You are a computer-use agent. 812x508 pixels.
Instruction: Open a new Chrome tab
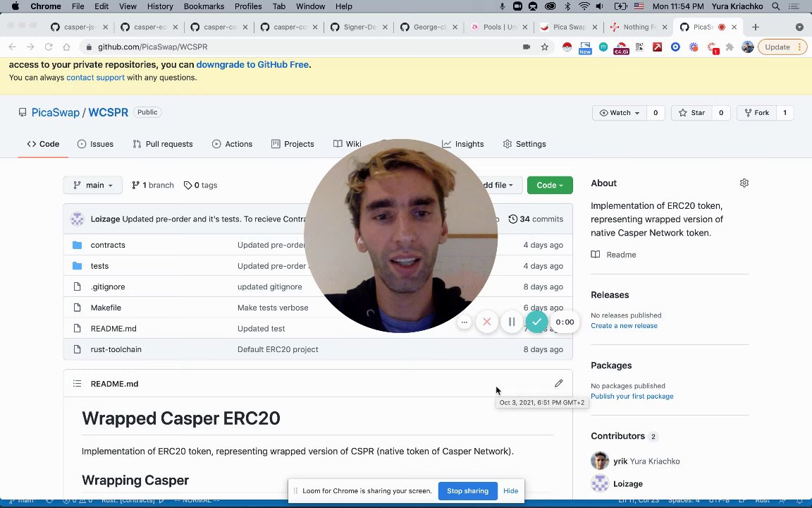755,27
